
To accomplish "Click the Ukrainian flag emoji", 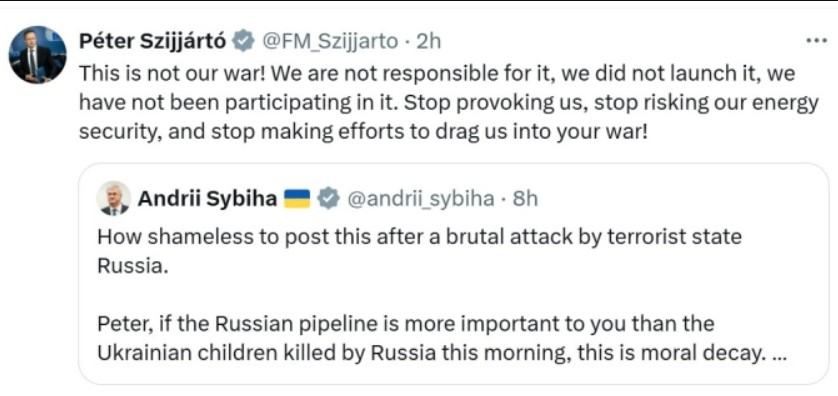I will click(x=297, y=199).
